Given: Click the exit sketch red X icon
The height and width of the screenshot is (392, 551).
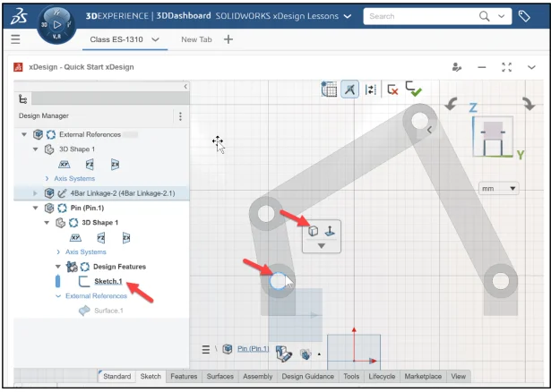Looking at the screenshot, I should click(392, 89).
